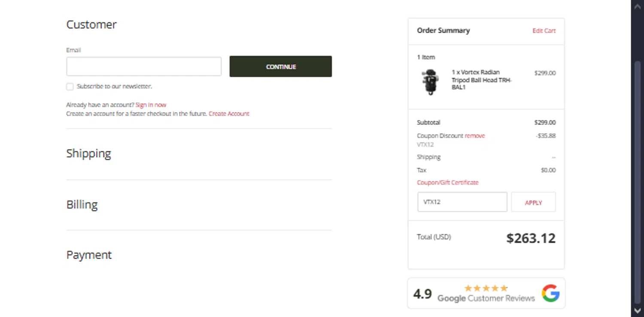This screenshot has width=644, height=317.
Task: Collapse the Coupon/Gift Certificate section
Action: click(447, 183)
